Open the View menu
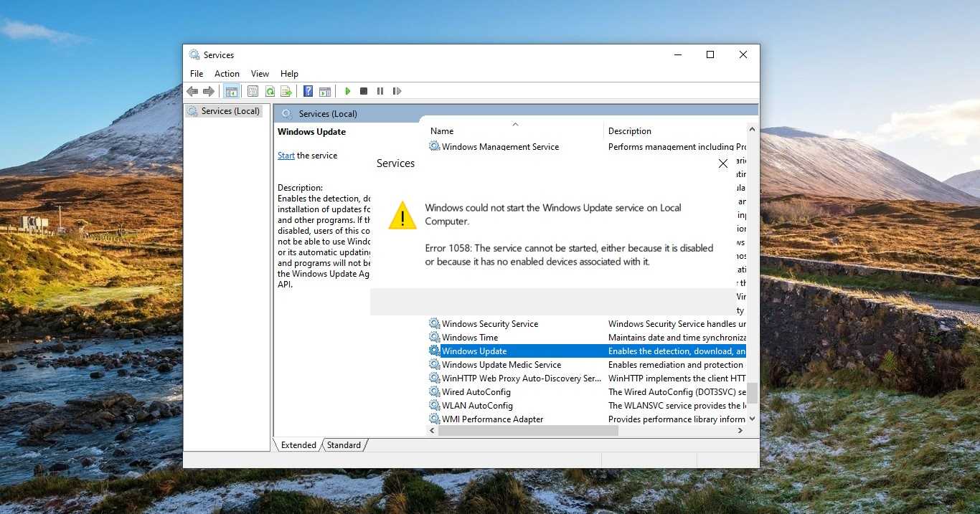 [260, 74]
